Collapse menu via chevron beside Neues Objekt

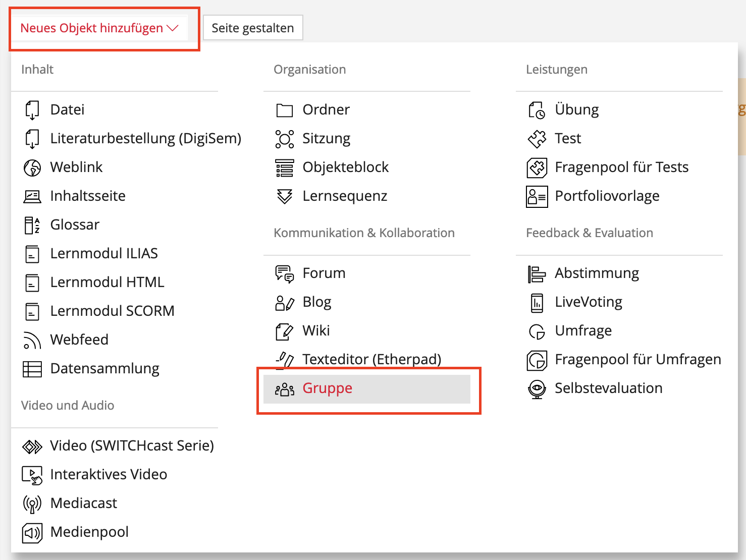coord(173,28)
